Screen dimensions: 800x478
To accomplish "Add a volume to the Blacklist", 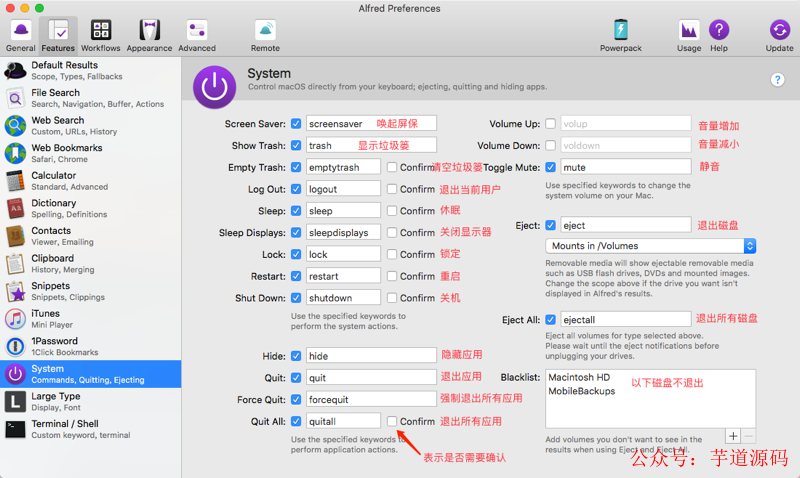I will tap(733, 436).
